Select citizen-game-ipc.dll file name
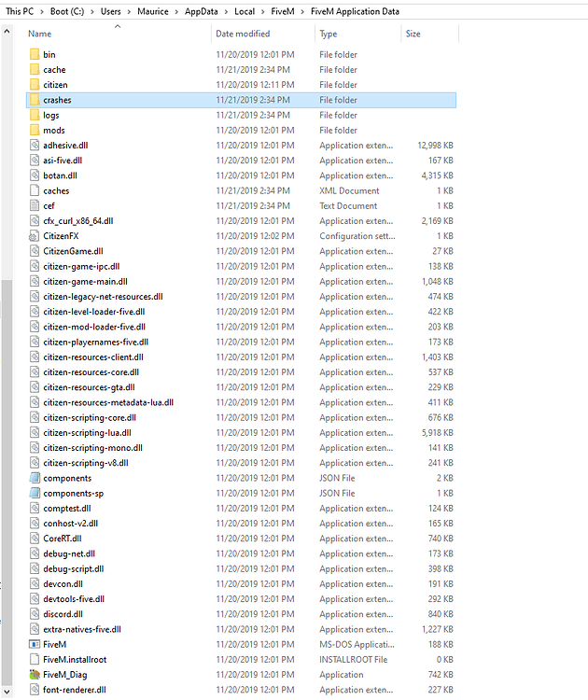The image size is (588, 700). 81,267
